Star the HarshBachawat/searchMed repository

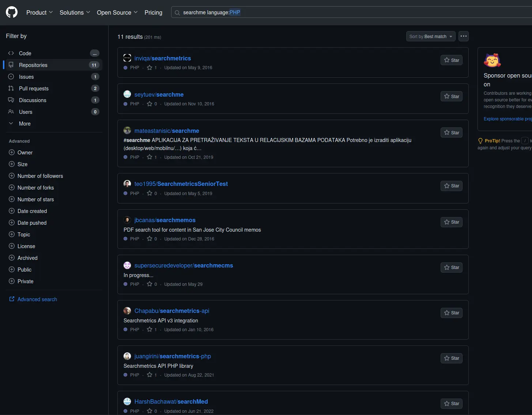pos(452,403)
